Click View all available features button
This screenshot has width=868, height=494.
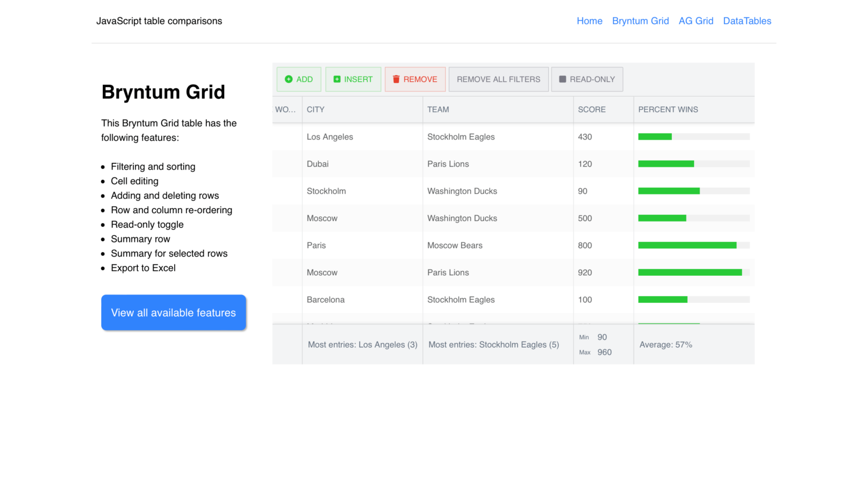click(x=173, y=313)
